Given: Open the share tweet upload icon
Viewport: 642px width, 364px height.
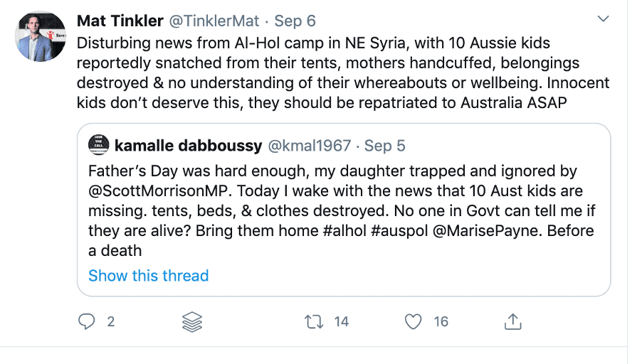Looking at the screenshot, I should tap(512, 322).
